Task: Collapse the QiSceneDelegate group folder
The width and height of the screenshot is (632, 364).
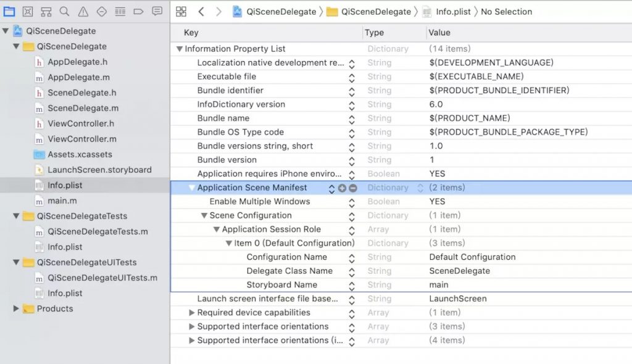Action: 16,46
